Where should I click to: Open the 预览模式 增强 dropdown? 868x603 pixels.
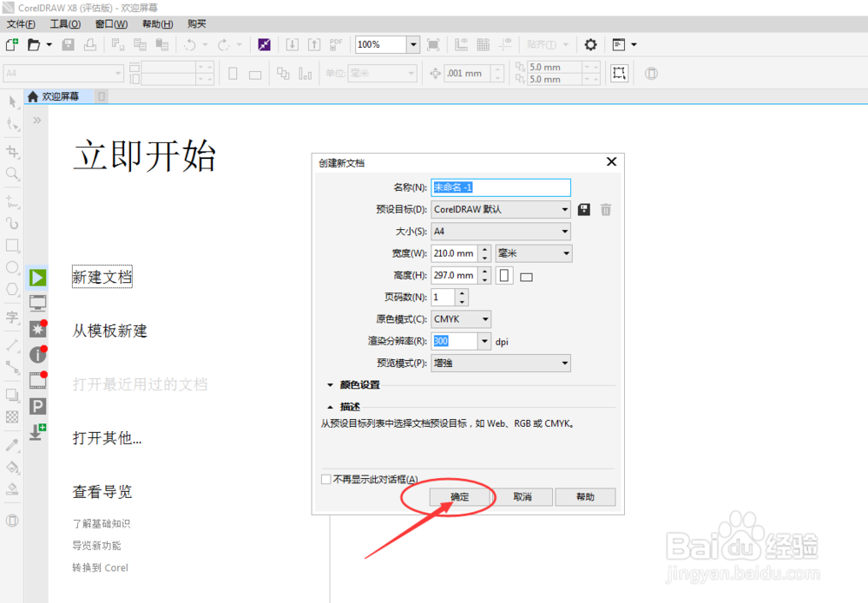point(501,363)
